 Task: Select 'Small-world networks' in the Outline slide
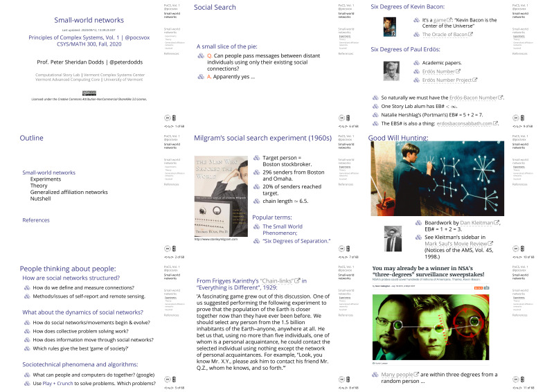48,172
